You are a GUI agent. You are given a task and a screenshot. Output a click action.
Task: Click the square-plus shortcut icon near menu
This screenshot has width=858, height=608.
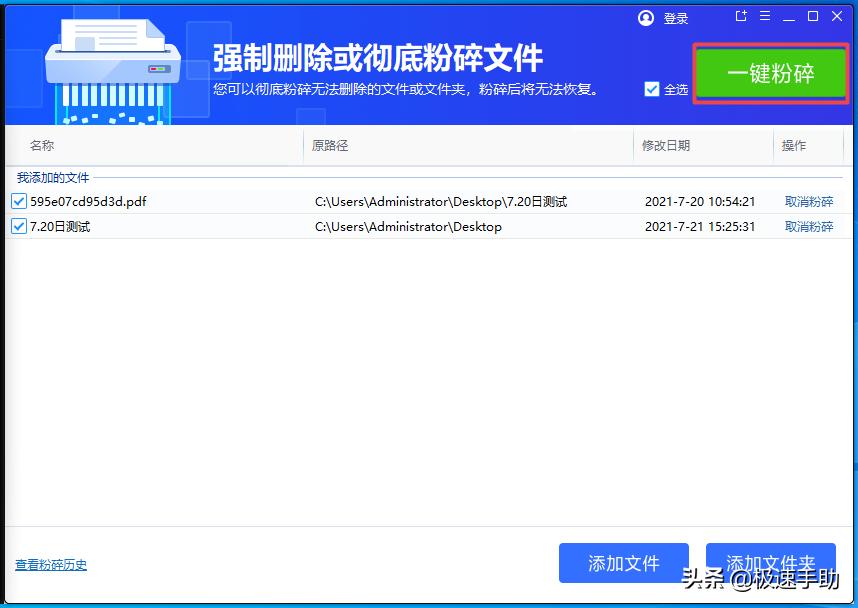(x=741, y=16)
